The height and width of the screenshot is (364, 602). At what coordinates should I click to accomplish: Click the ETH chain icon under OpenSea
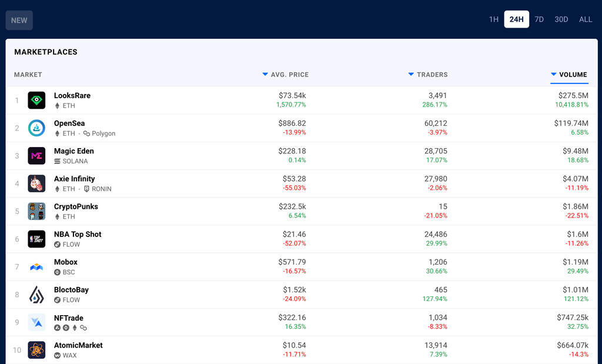(57, 133)
